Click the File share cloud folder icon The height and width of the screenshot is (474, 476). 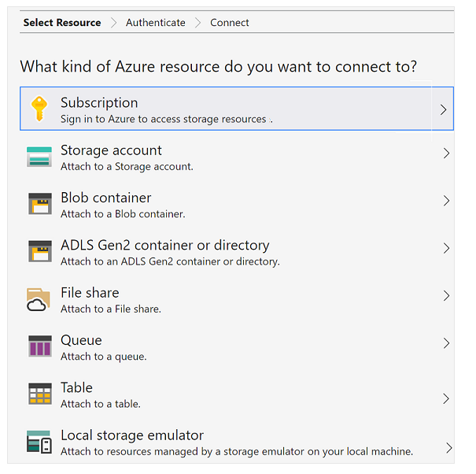point(39,299)
